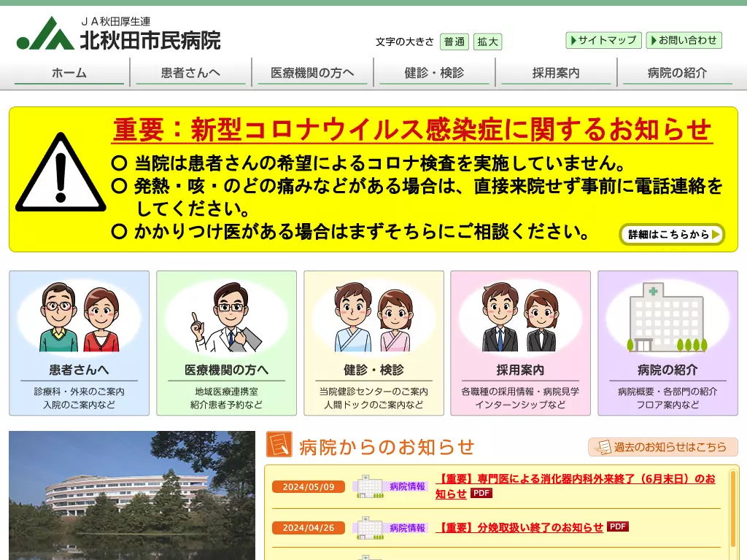This screenshot has width=747, height=560.
Task: Click the 当院健診センターのご案内 text
Action: [x=373, y=392]
